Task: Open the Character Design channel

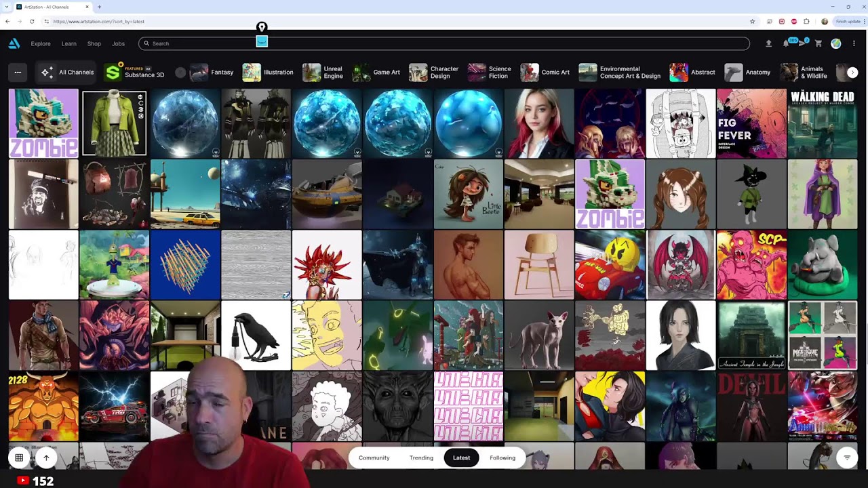Action: pos(434,73)
